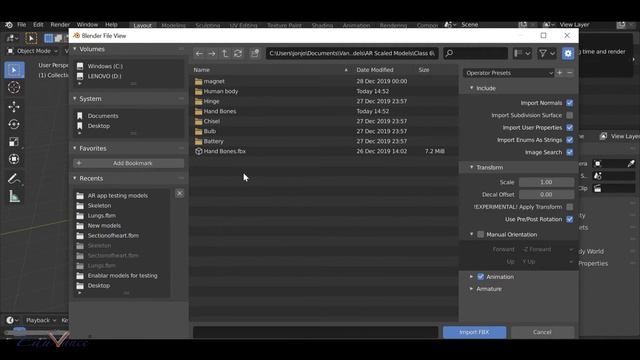Select the Cursor tool in Blender toolbar
Image resolution: width=640 pixels, height=360 pixels.
[x=14, y=88]
